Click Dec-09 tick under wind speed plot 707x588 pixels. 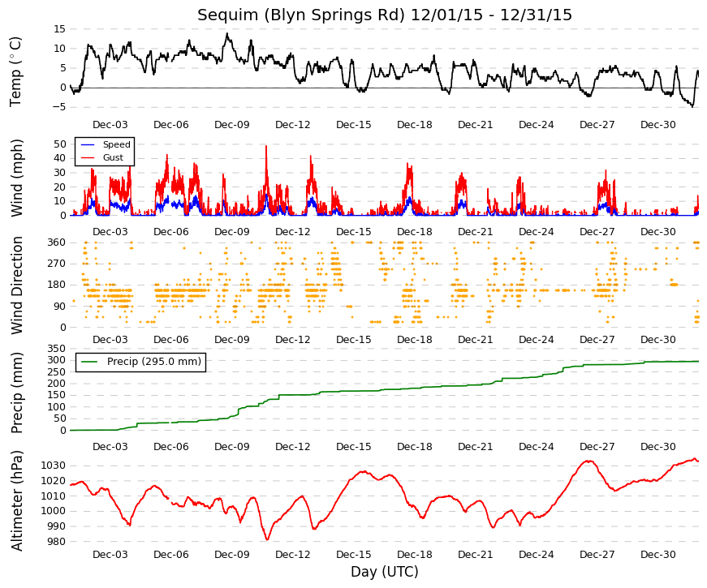(232, 232)
